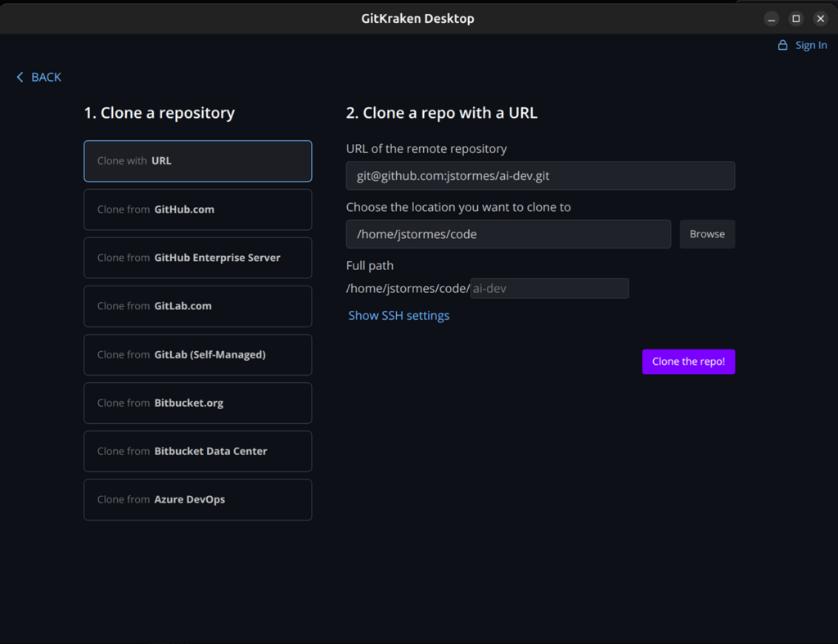Image resolution: width=838 pixels, height=644 pixels.
Task: Go back using the BACK chevron link
Action: pos(38,77)
